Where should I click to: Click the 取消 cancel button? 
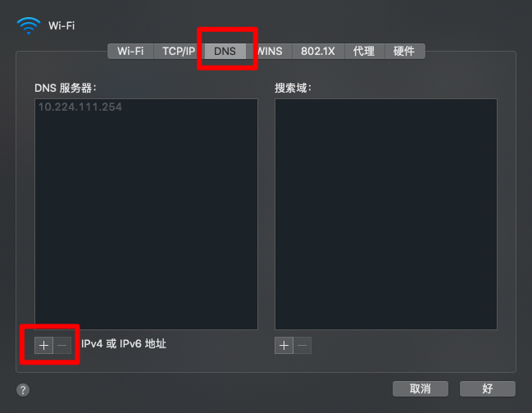(421, 388)
